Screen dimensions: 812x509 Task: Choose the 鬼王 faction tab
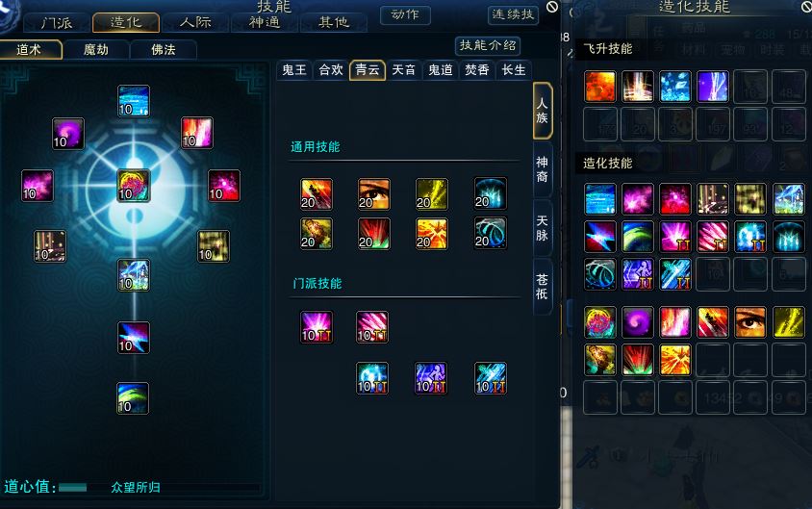(294, 70)
